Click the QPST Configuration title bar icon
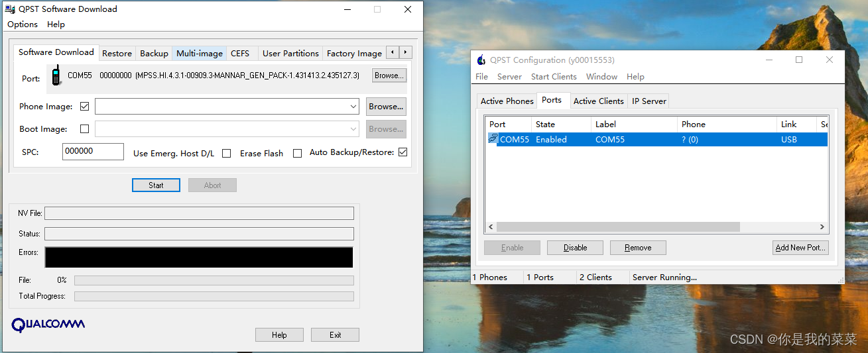 (x=482, y=60)
